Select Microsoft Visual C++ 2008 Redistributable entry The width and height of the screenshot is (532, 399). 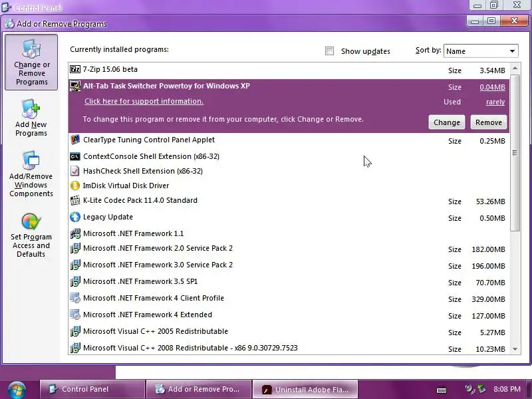pyautogui.click(x=289, y=348)
